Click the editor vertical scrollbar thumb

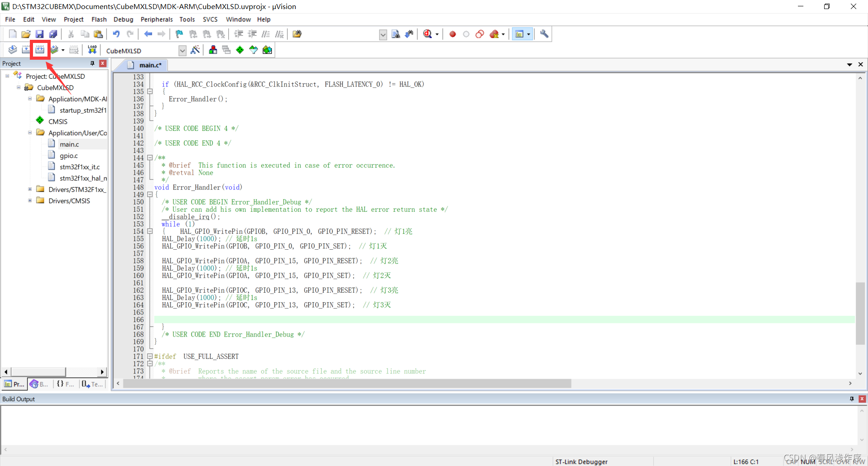click(x=860, y=313)
